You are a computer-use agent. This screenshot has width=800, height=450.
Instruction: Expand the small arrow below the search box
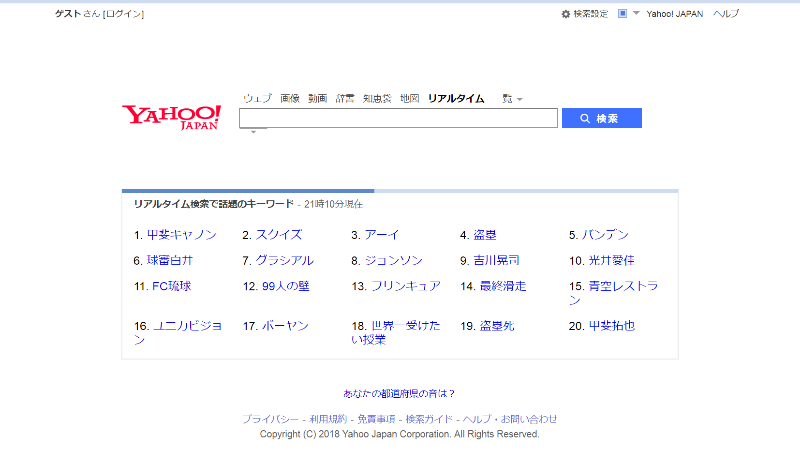click(x=253, y=132)
